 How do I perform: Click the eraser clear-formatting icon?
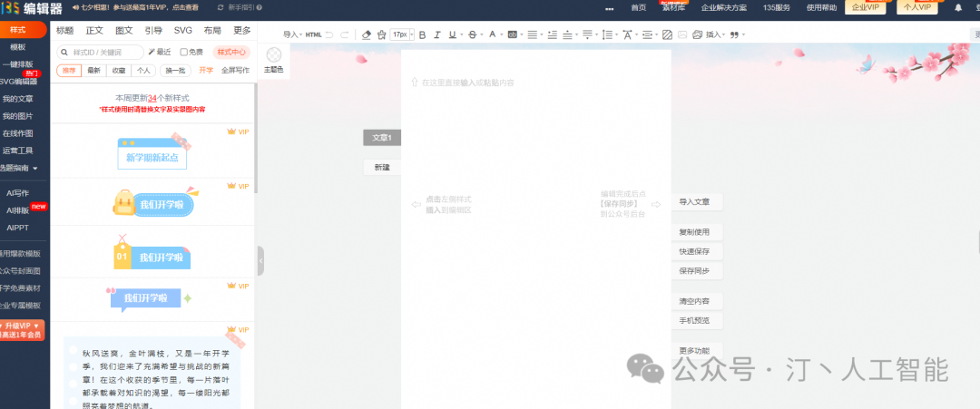point(367,35)
